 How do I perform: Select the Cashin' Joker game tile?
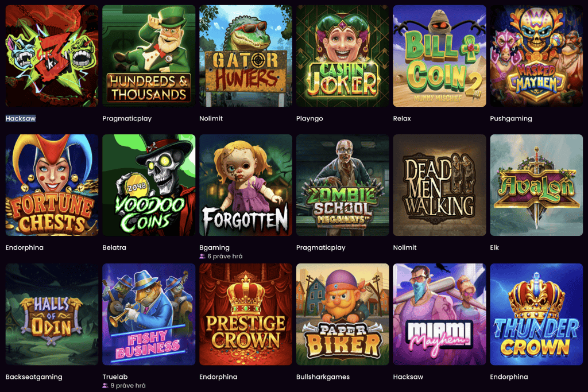(x=342, y=56)
